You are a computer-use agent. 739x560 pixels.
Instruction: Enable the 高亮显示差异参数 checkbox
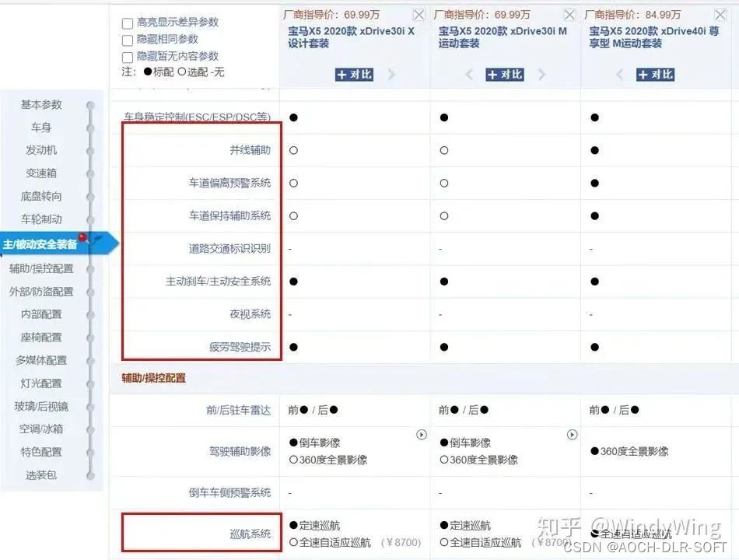(129, 23)
